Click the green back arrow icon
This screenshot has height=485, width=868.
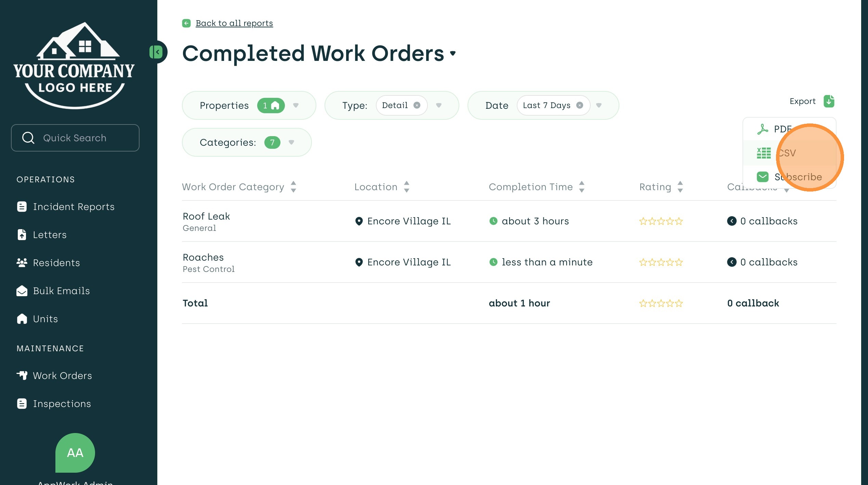(x=186, y=23)
